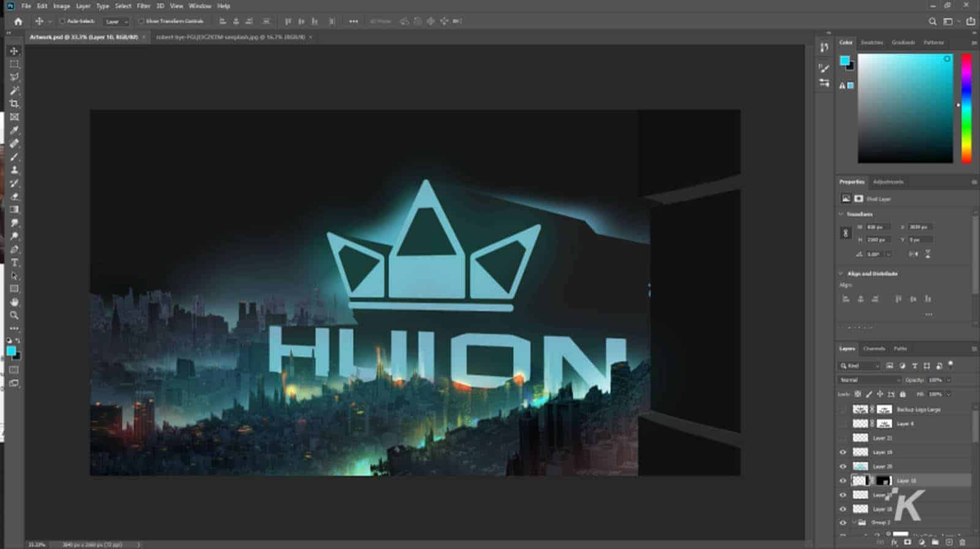The height and width of the screenshot is (549, 980).
Task: Select the Crop tool
Action: [x=14, y=103]
